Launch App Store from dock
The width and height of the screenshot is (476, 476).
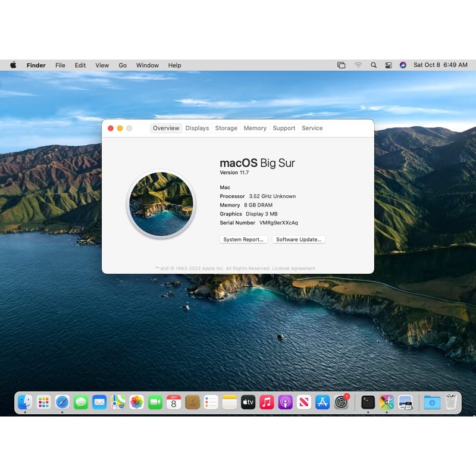click(x=322, y=402)
